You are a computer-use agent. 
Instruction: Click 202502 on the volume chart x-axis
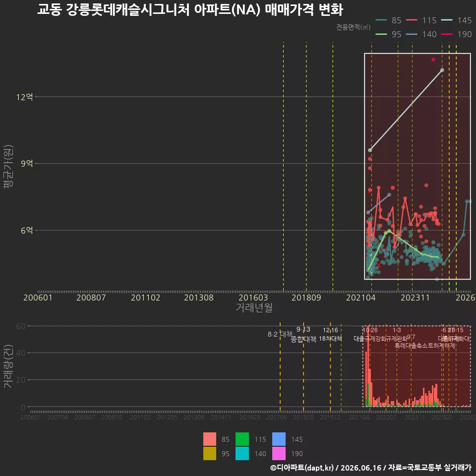click(x=442, y=417)
